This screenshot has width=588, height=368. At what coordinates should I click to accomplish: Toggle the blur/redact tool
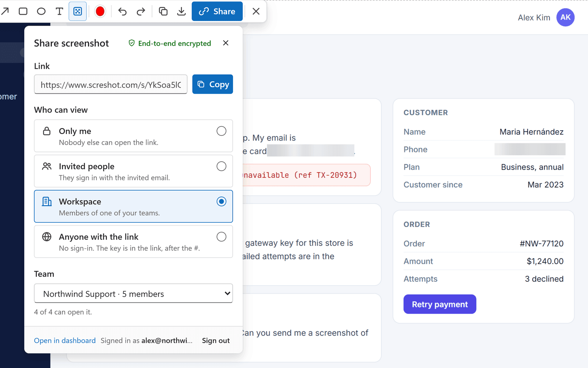tap(78, 11)
